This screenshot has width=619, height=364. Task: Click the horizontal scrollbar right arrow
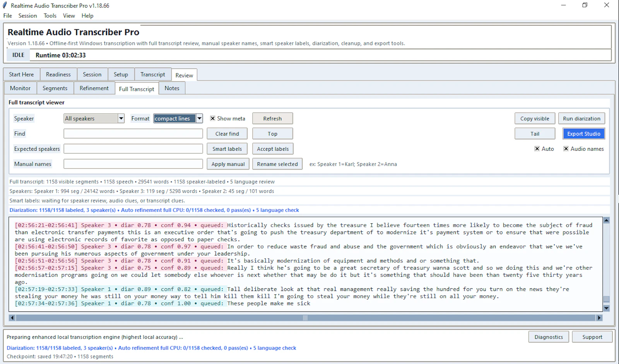tap(599, 318)
